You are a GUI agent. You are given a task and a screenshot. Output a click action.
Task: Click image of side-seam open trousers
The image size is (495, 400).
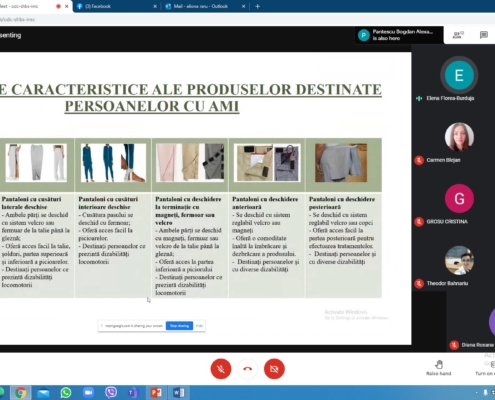[x=36, y=163]
